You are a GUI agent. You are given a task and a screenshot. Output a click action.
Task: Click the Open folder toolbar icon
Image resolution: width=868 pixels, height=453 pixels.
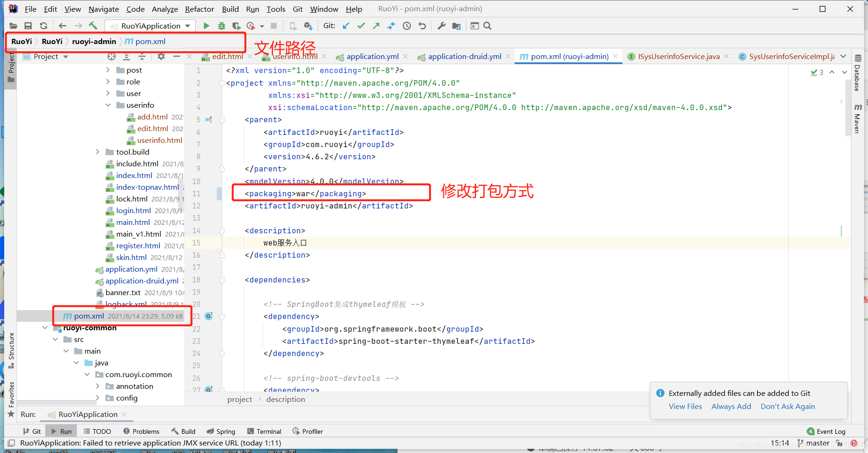13,26
